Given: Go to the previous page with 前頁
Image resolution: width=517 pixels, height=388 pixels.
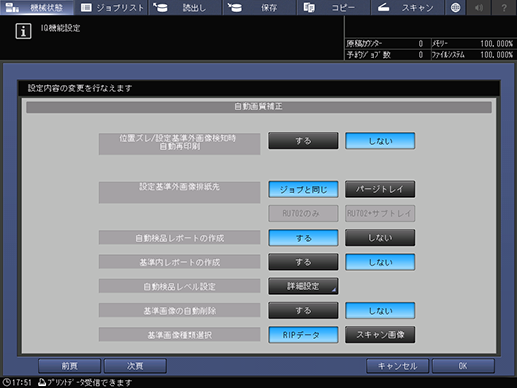Looking at the screenshot, I should pos(69,366).
